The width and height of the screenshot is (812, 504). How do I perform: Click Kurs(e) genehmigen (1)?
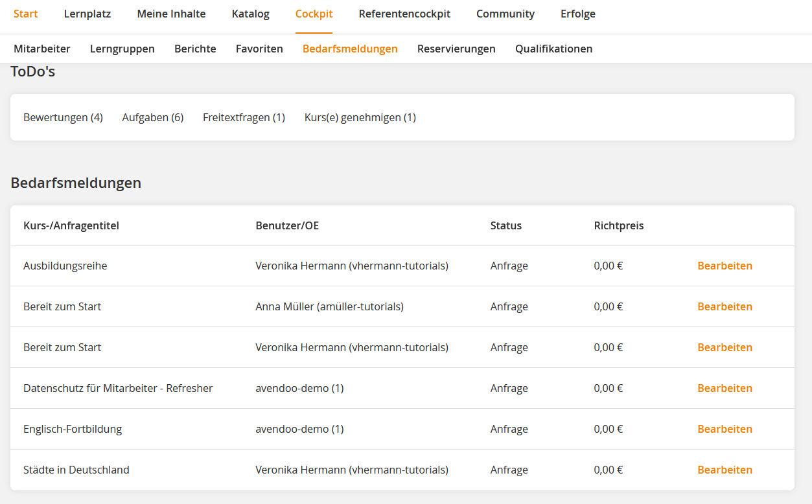point(360,117)
